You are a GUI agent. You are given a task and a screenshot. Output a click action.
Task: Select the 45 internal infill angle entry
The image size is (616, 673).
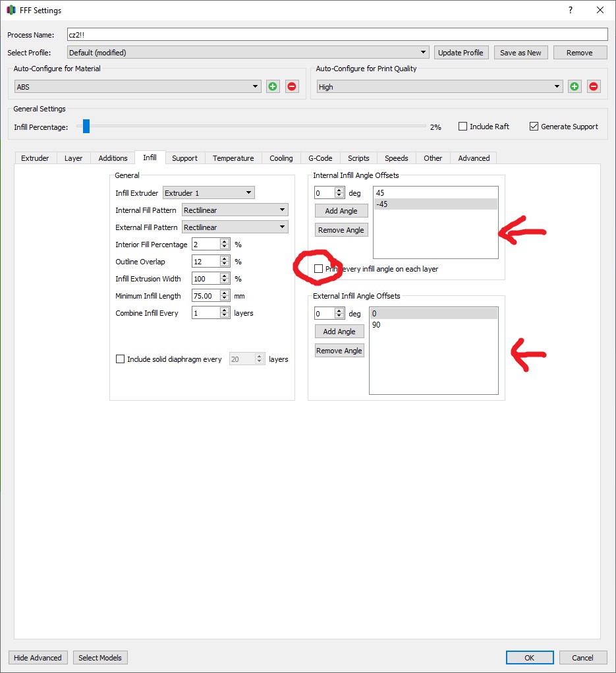436,192
